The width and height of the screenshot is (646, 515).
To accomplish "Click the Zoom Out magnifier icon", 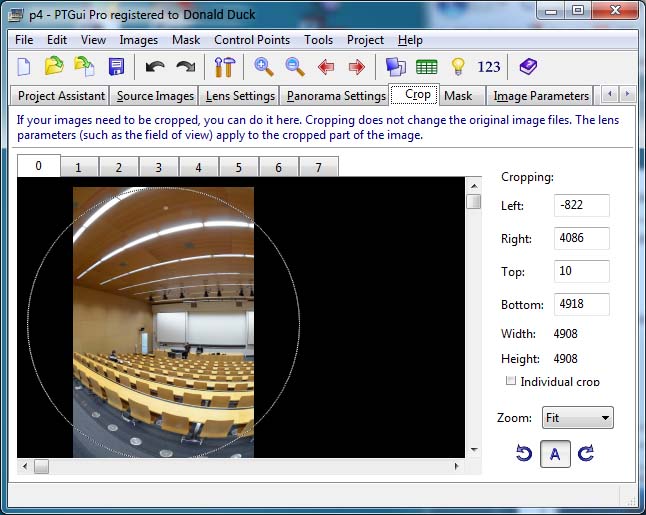I will (x=295, y=67).
